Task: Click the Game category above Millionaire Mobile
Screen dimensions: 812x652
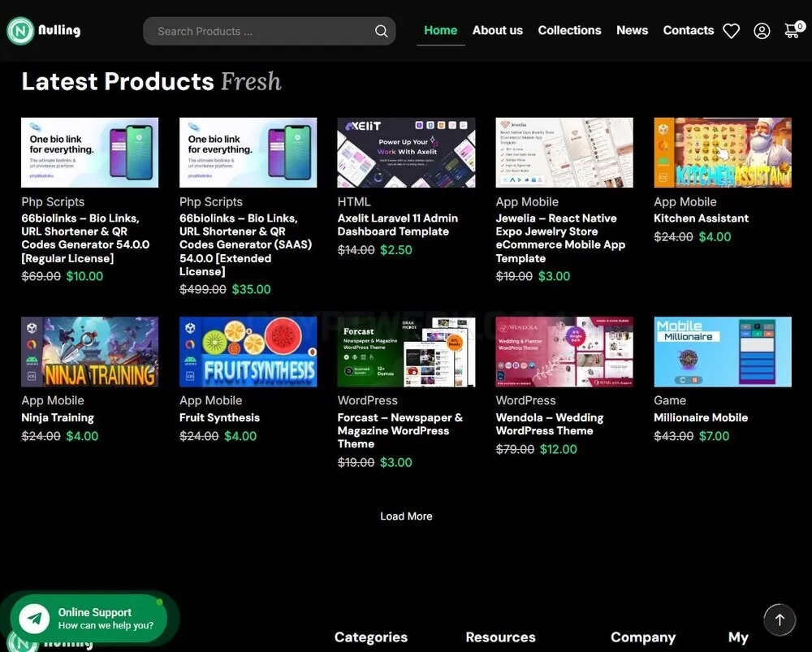Action: 670,400
